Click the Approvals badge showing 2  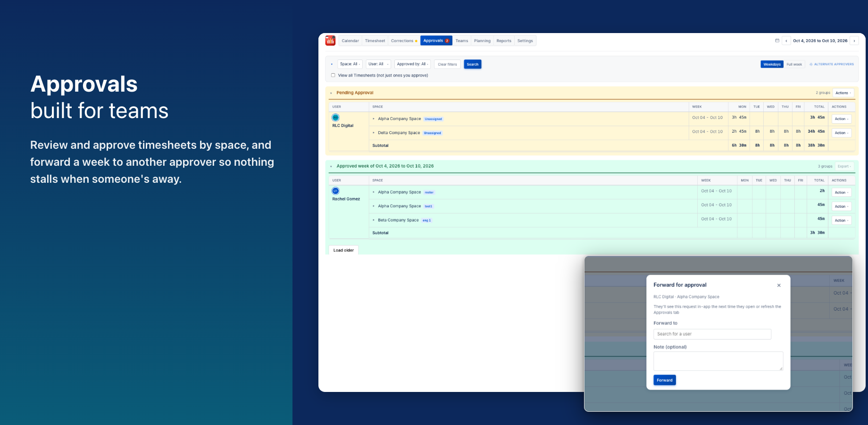pyautogui.click(x=447, y=41)
